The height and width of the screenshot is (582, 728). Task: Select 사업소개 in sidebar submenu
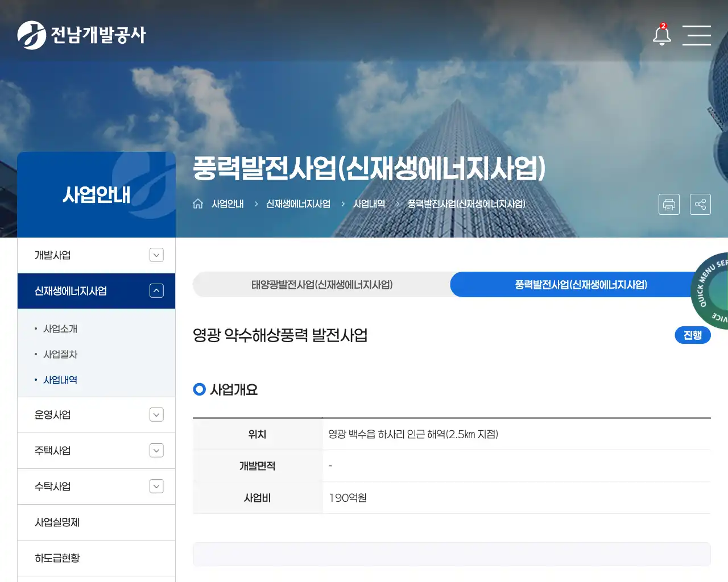coord(60,329)
